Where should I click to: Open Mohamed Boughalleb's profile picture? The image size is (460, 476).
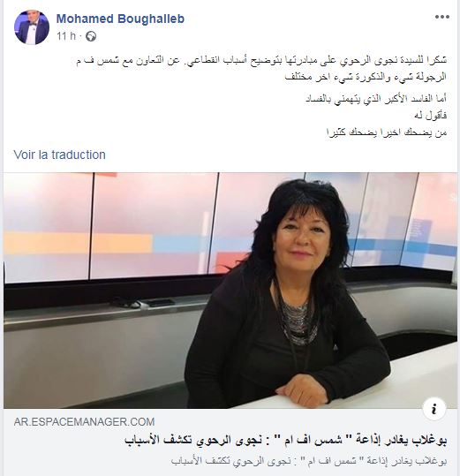[32, 27]
